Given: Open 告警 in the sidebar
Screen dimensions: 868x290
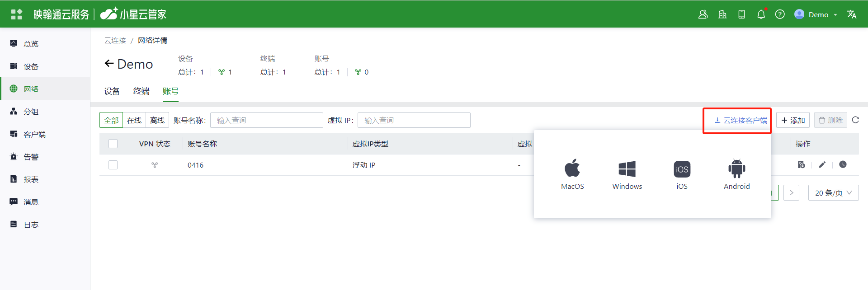Looking at the screenshot, I should click(45, 157).
